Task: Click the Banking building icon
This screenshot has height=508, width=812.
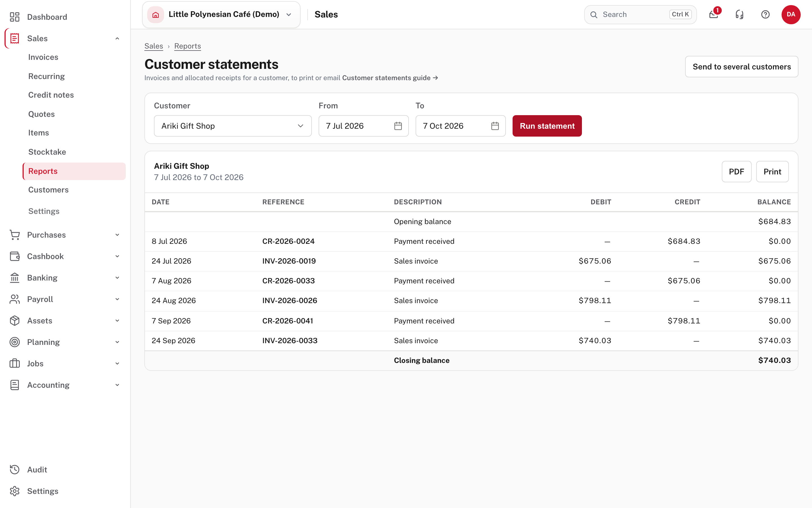Action: point(14,278)
